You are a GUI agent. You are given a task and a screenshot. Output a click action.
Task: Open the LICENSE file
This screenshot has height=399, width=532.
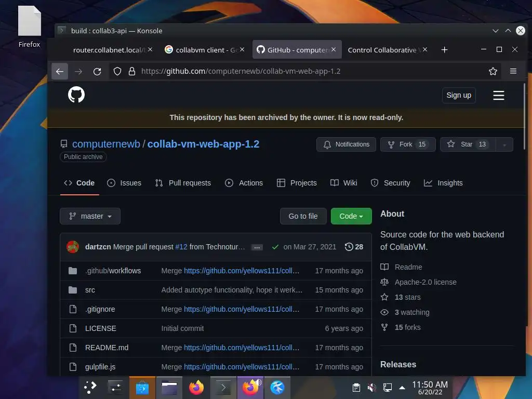click(100, 328)
